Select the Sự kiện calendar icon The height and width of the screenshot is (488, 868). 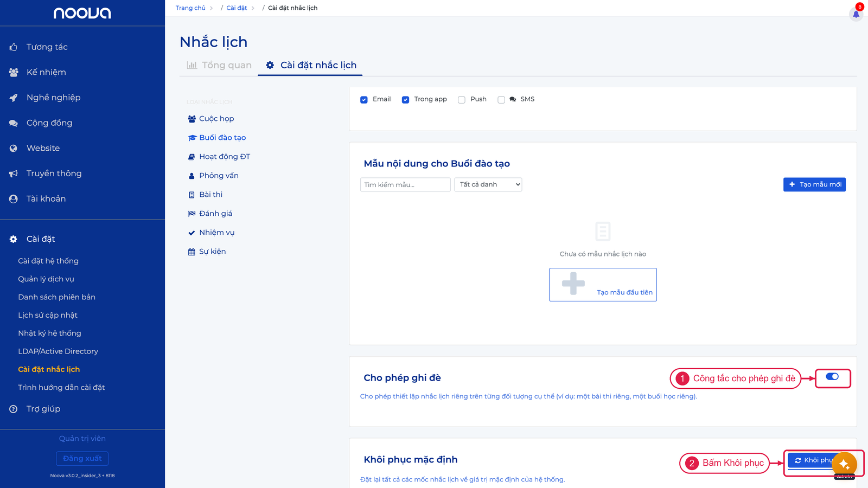[192, 252]
